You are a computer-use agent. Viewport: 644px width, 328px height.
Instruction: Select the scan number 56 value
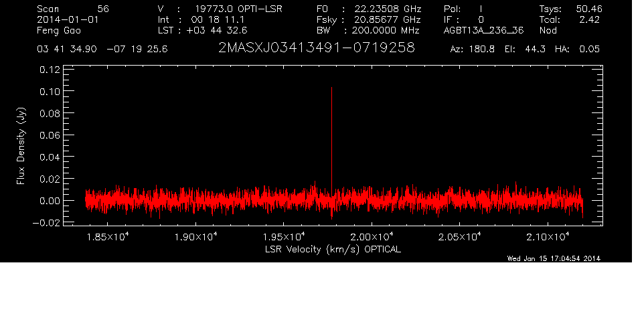tap(103, 9)
